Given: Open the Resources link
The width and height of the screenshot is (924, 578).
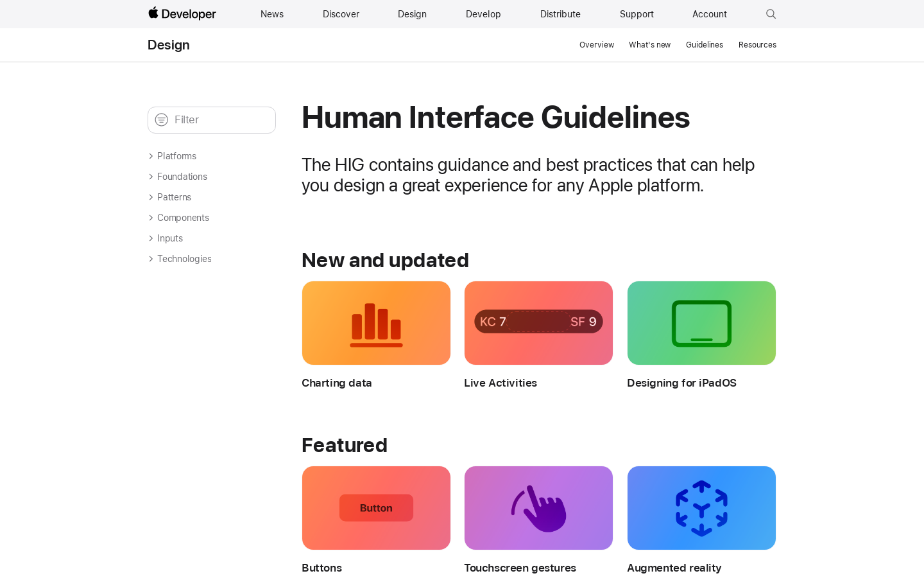Looking at the screenshot, I should tap(757, 45).
